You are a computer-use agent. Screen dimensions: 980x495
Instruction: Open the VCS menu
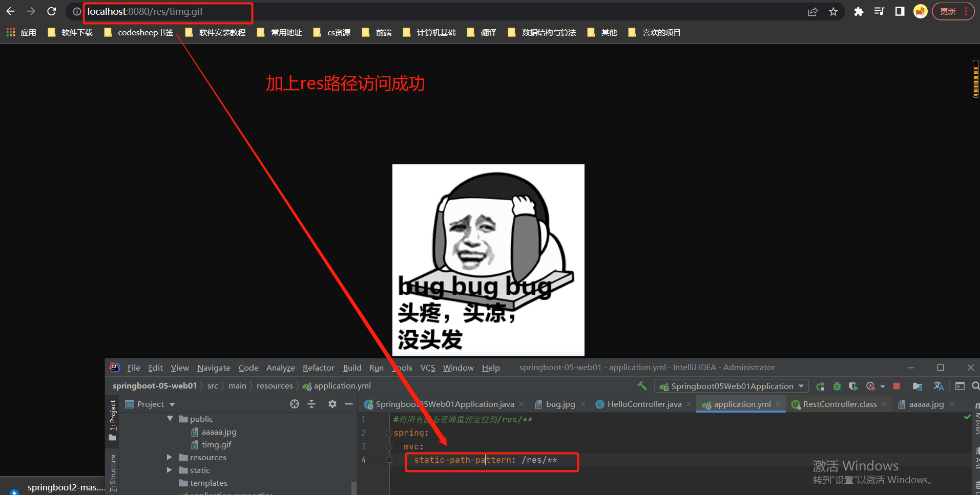[428, 368]
